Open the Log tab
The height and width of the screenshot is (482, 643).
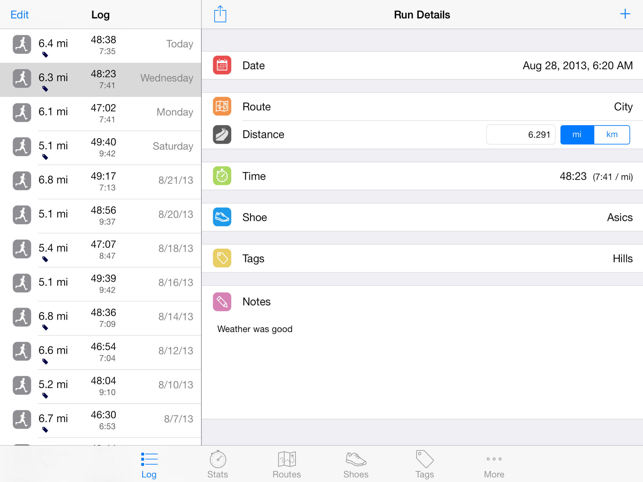149,466
